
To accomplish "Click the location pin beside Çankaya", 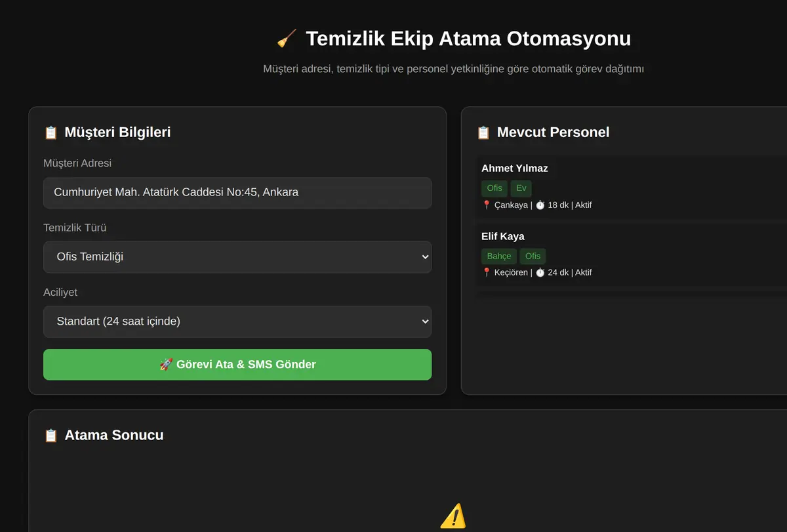I will pos(487,205).
